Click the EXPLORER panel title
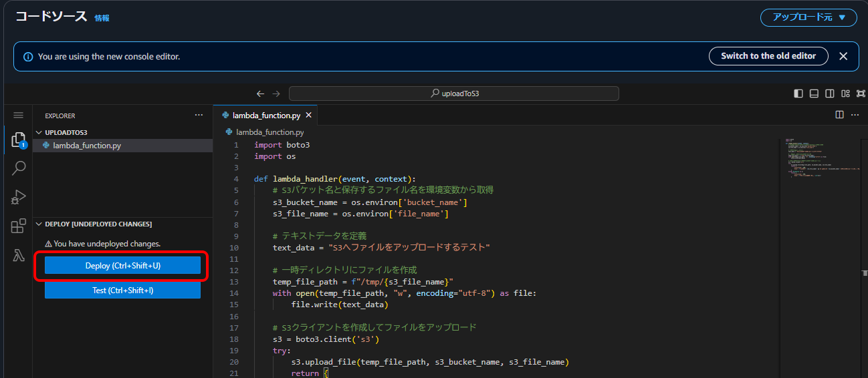The width and height of the screenshot is (868, 378). click(60, 116)
